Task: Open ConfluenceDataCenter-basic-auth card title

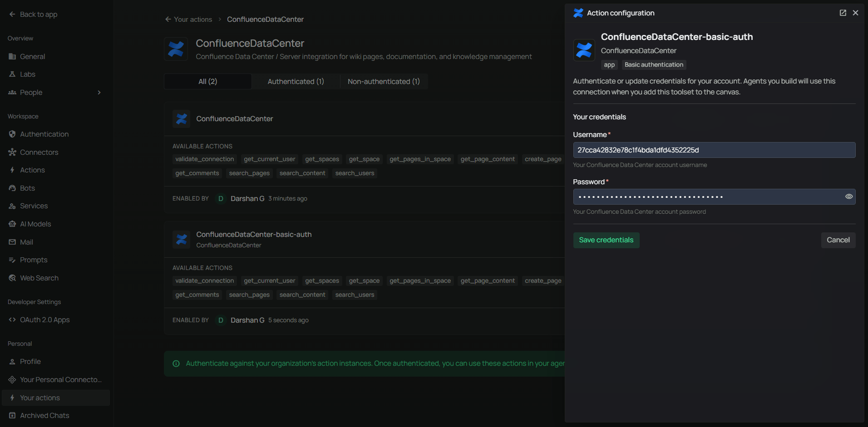Action: point(254,235)
